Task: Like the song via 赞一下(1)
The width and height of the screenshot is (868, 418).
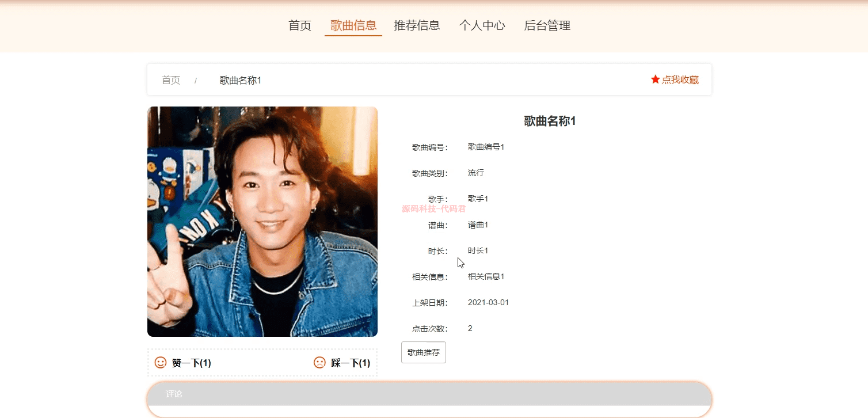Action: [191, 363]
